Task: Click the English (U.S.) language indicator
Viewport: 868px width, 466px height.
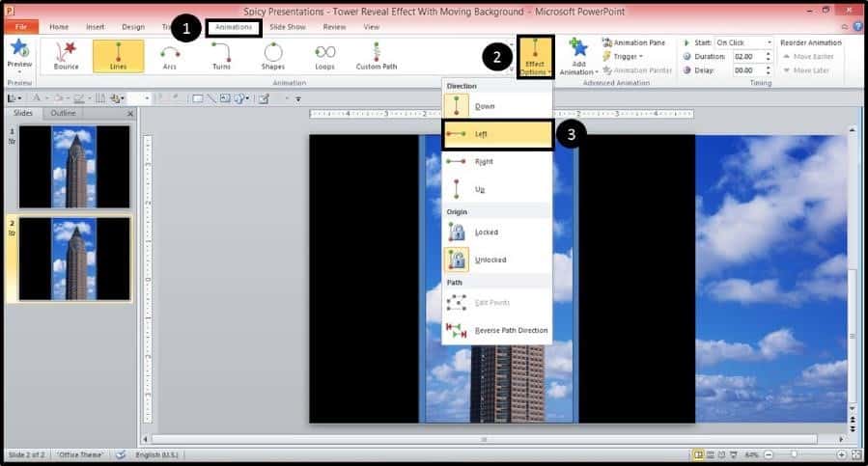Action: 157,455
